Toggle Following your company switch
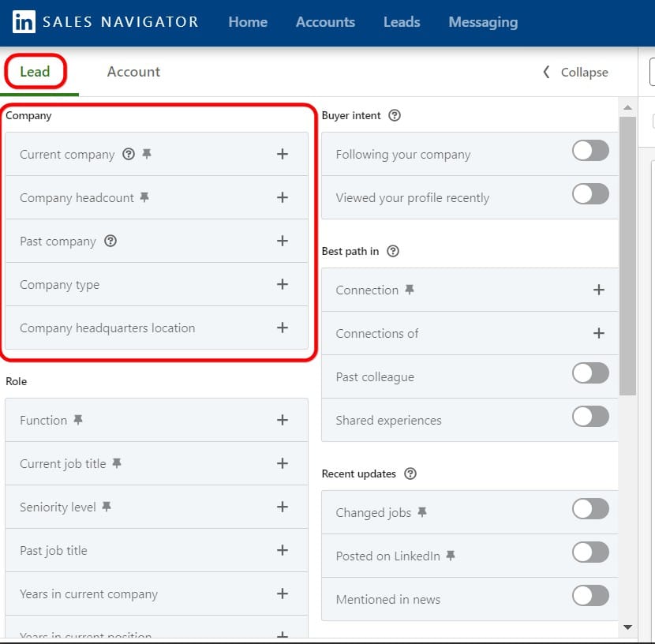655x644 pixels. pyautogui.click(x=590, y=151)
